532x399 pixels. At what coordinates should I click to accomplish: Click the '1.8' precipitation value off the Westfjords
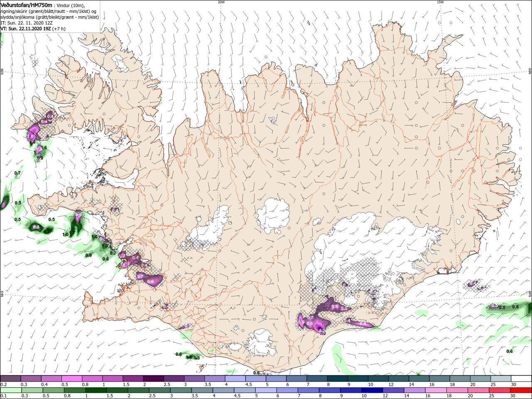[x=30, y=136]
